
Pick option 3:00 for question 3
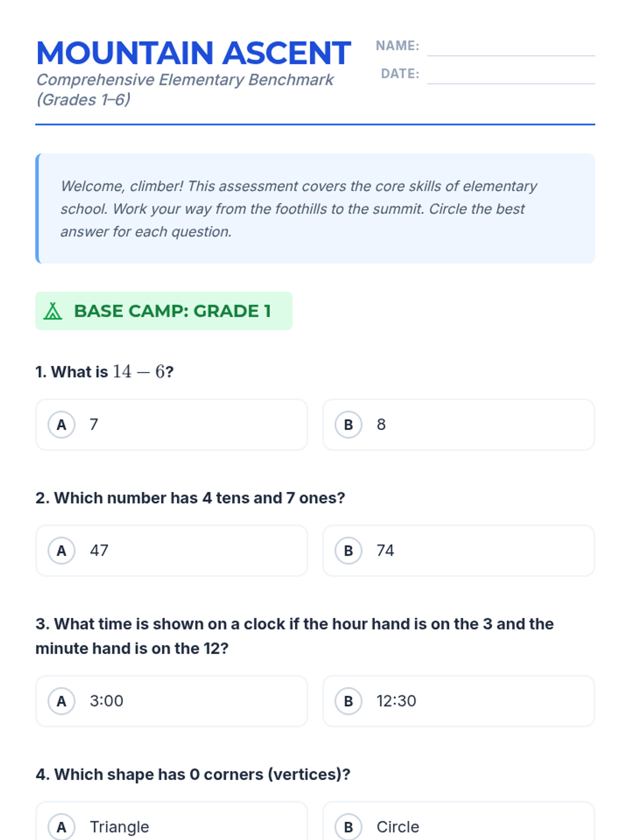click(172, 701)
